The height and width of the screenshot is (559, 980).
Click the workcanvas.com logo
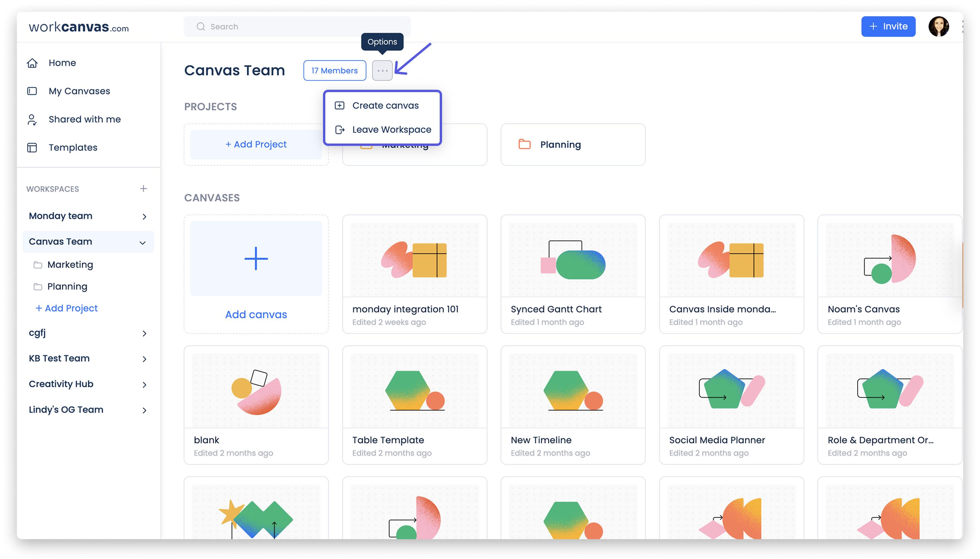pyautogui.click(x=79, y=27)
